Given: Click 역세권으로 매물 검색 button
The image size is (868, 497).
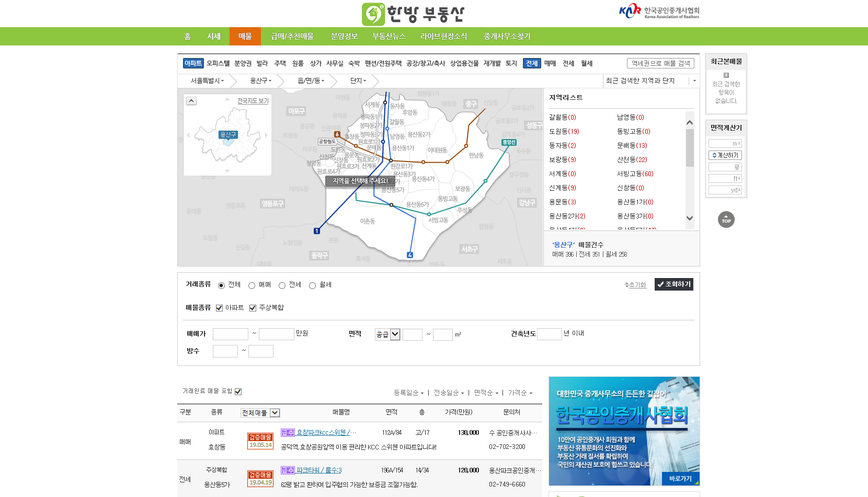Looking at the screenshot, I should click(x=660, y=63).
